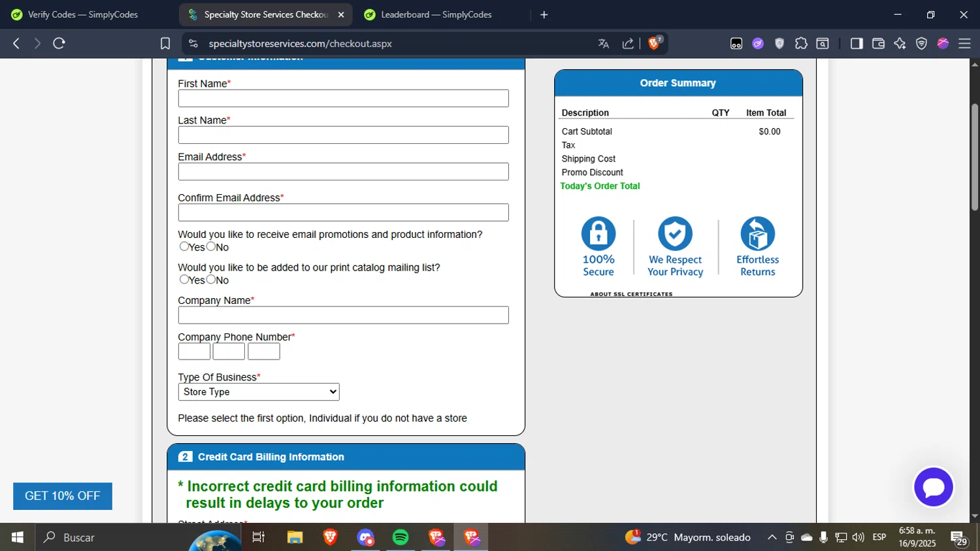Click the GET 10% OFF button

(63, 496)
